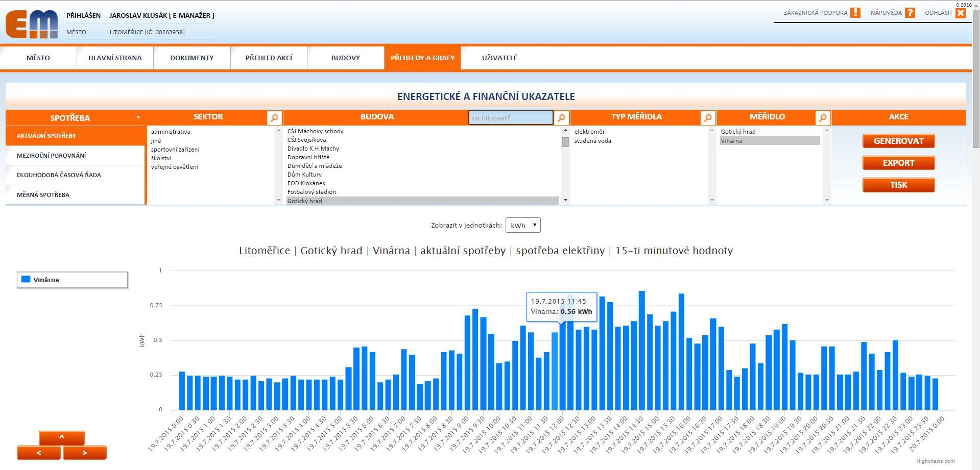Viewport: 980px width, 470px height.
Task: Open the UŽIVATELÉ tab
Action: coord(499,58)
